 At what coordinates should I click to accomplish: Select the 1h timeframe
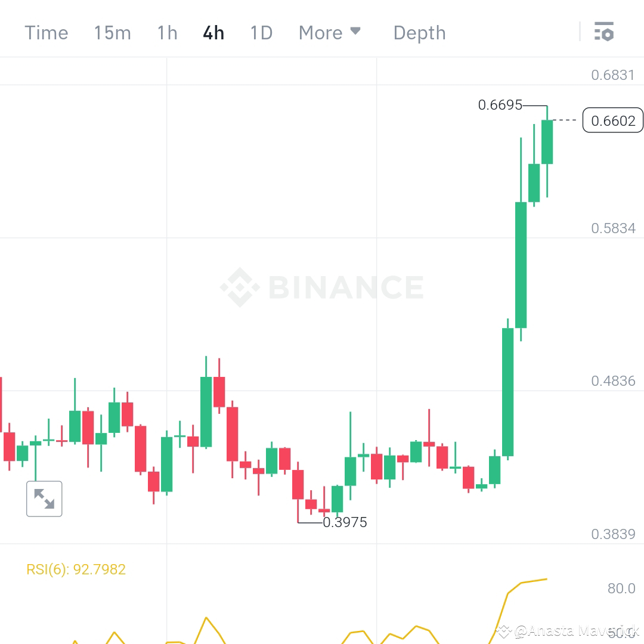pos(166,33)
